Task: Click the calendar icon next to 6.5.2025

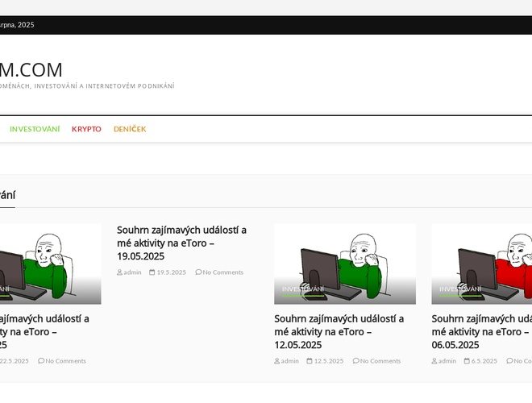Action: click(x=467, y=361)
